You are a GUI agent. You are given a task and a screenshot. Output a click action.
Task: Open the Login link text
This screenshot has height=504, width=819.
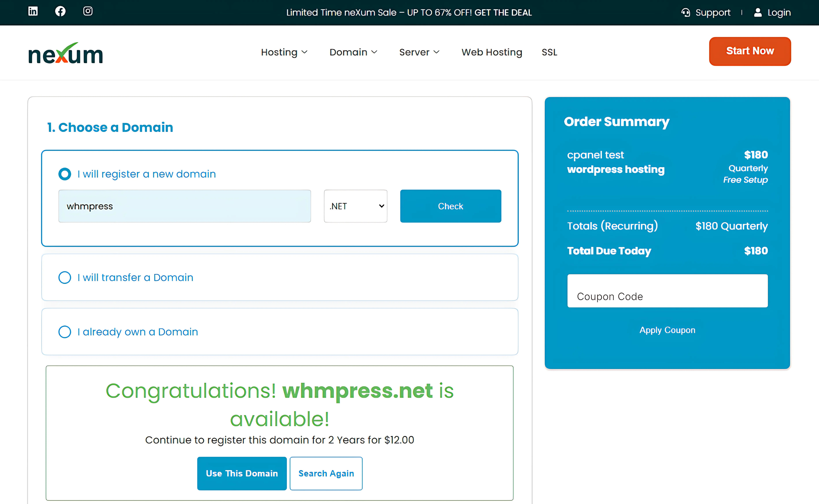(x=779, y=13)
